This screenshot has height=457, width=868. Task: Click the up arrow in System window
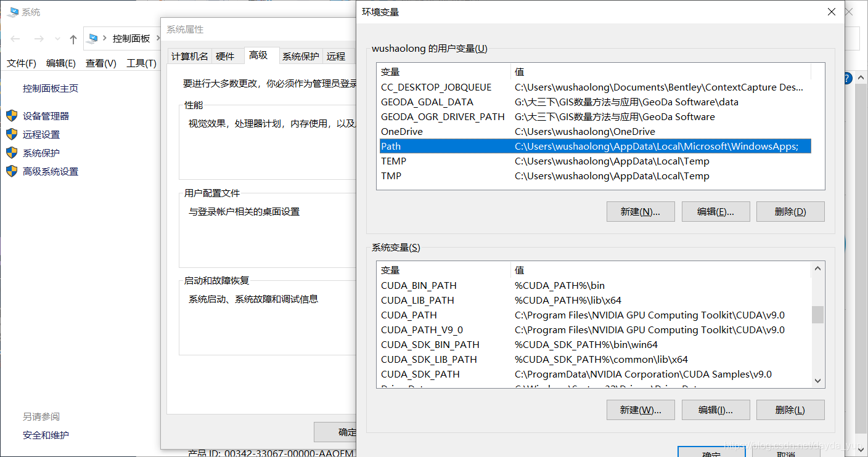[73, 39]
